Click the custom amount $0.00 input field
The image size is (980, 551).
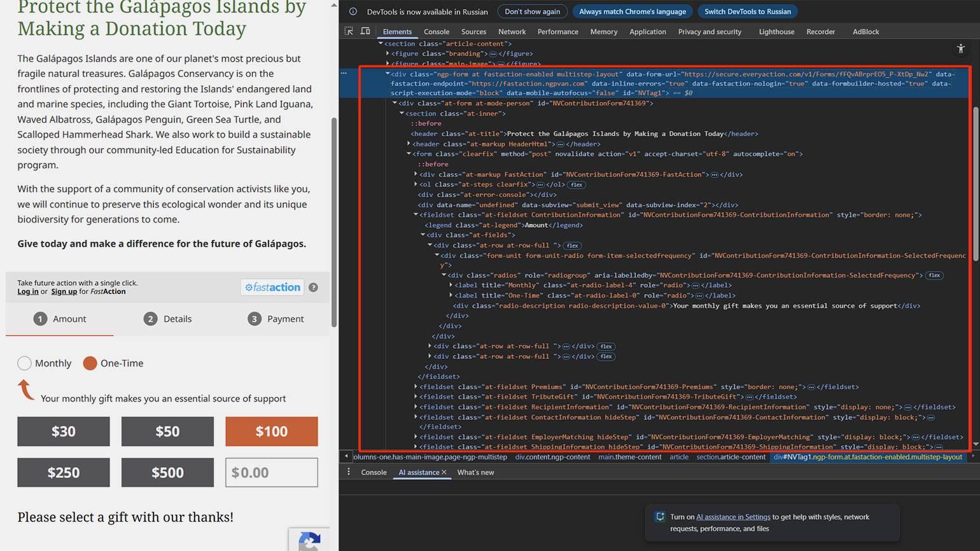271,473
